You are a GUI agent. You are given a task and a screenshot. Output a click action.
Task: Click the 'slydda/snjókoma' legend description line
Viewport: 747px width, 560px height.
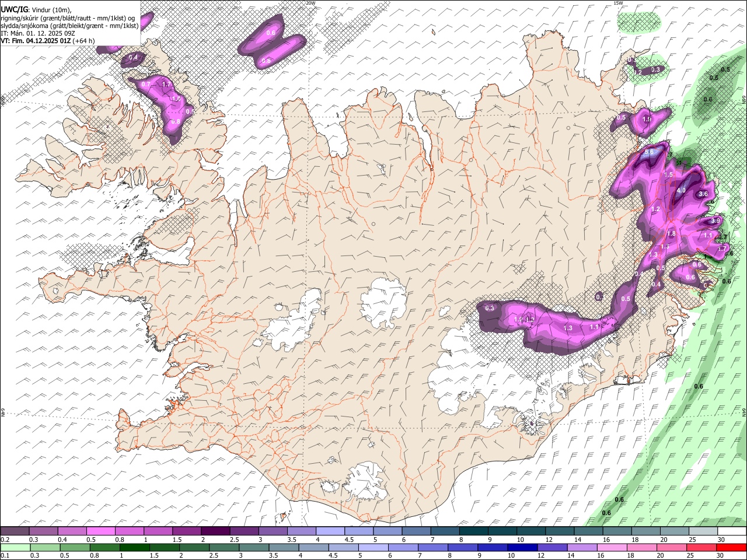click(69, 26)
